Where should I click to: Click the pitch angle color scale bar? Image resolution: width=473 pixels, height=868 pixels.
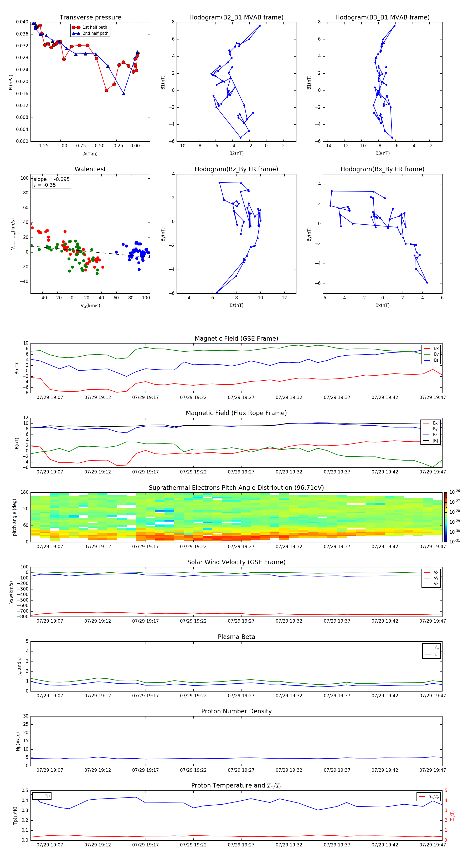(446, 517)
